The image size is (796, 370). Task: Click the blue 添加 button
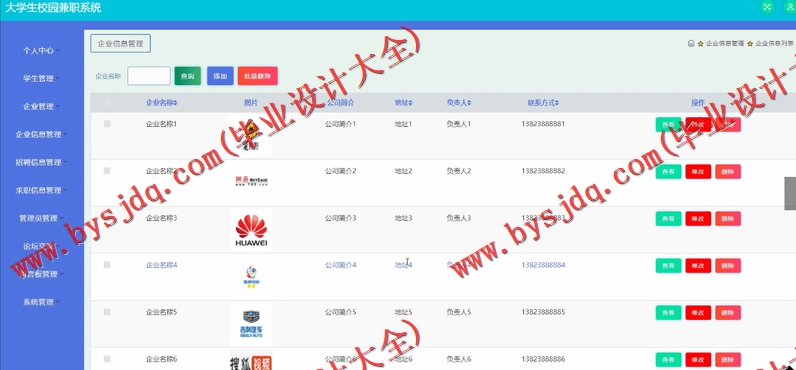[220, 76]
